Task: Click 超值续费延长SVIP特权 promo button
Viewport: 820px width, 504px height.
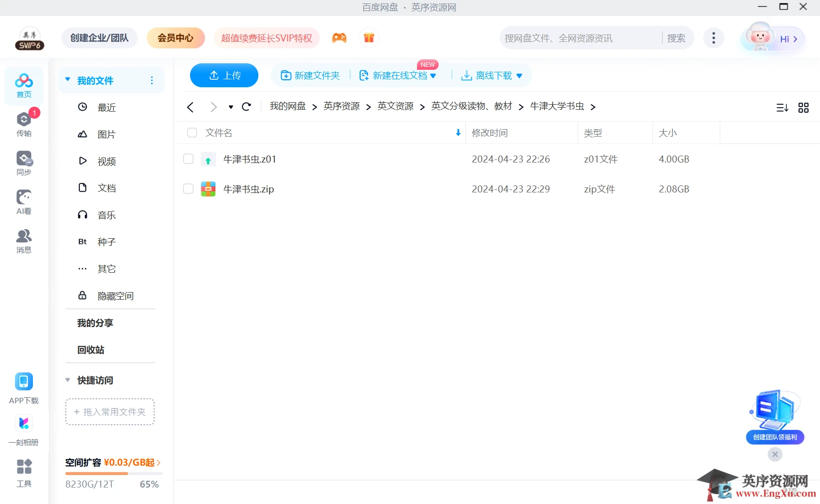Action: pyautogui.click(x=267, y=38)
